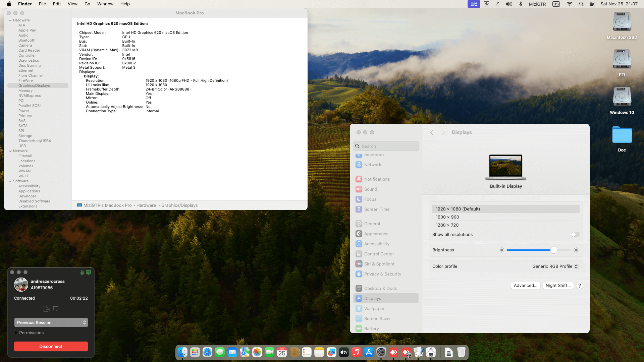644x362 pixels.
Task: Adjust the Brightness slider track
Action: tap(539, 250)
